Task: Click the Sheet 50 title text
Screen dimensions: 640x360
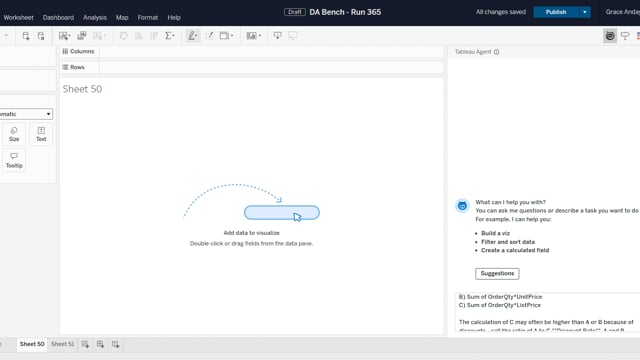Action: coord(82,89)
